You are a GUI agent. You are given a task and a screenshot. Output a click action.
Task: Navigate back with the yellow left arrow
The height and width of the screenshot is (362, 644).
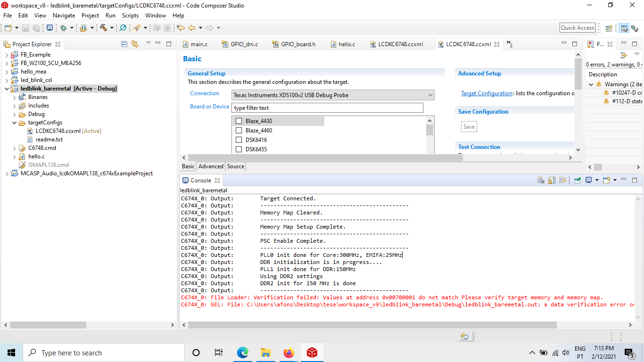[x=192, y=28]
